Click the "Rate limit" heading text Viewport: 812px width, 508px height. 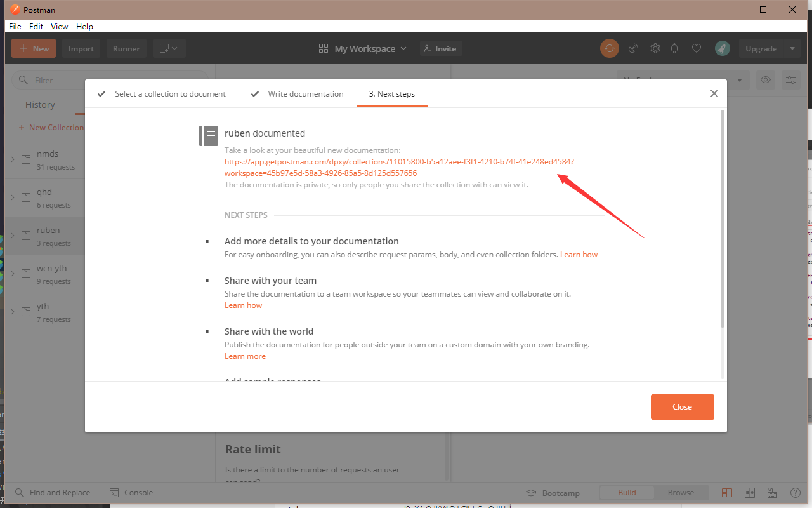(253, 450)
